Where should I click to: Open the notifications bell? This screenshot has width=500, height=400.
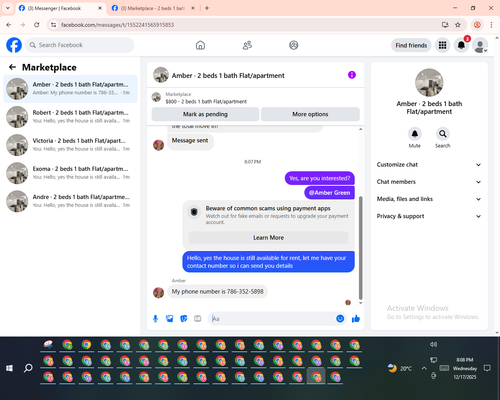[461, 45]
